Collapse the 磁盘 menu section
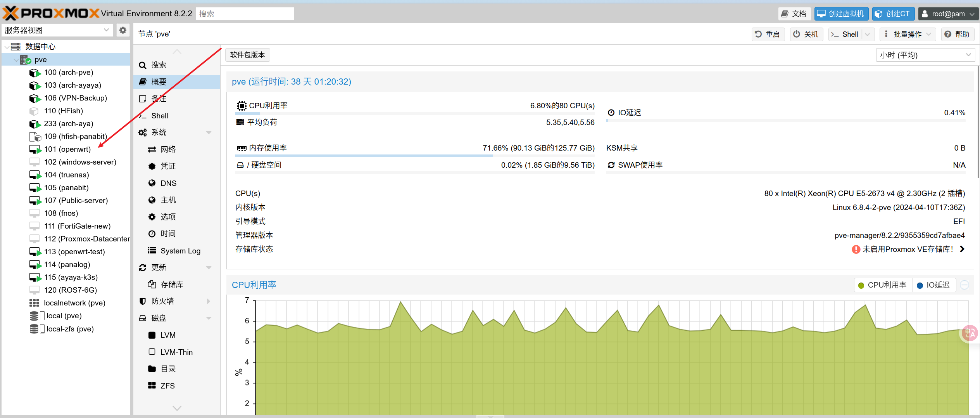This screenshot has width=980, height=418. (x=209, y=318)
